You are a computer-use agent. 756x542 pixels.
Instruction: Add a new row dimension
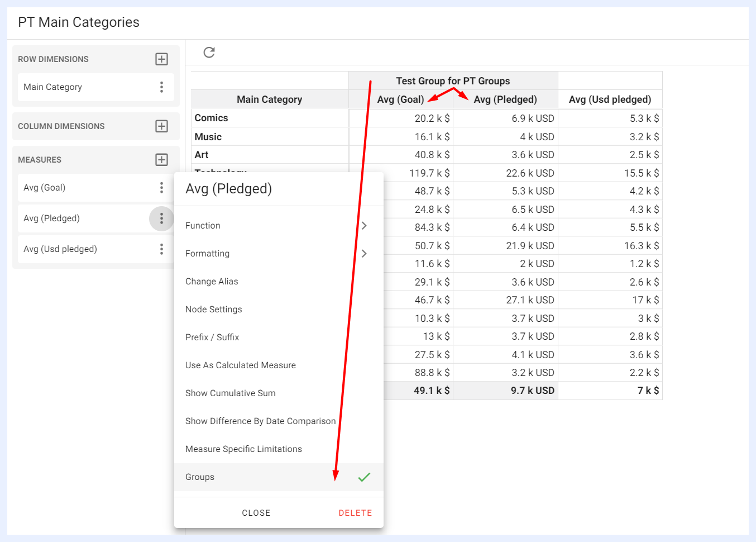click(161, 59)
